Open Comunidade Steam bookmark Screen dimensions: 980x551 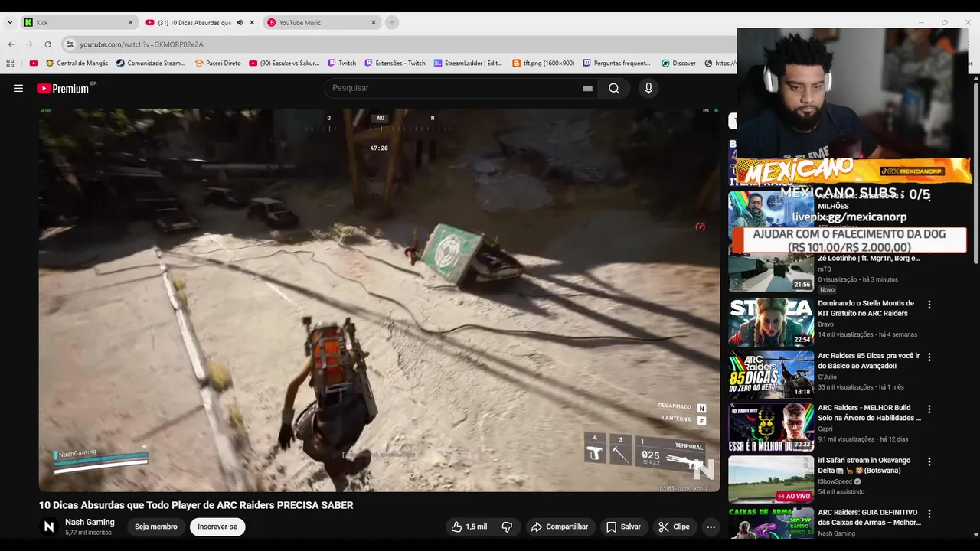(151, 64)
